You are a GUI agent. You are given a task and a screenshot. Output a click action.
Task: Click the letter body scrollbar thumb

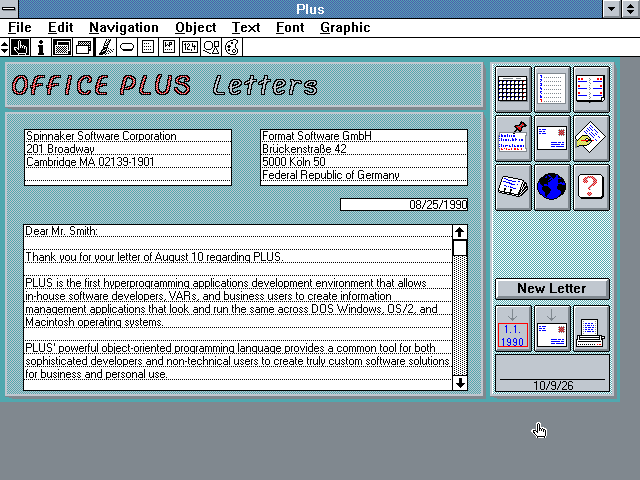[x=460, y=248]
